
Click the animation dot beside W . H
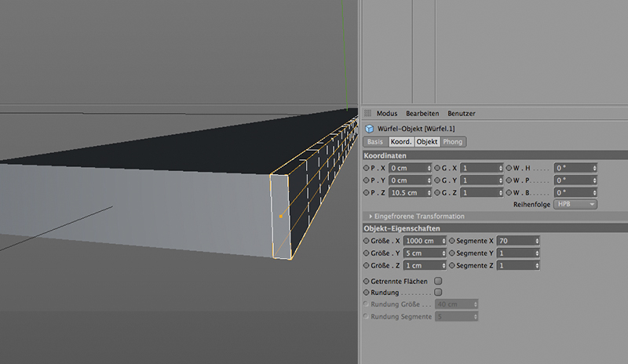[509, 168]
